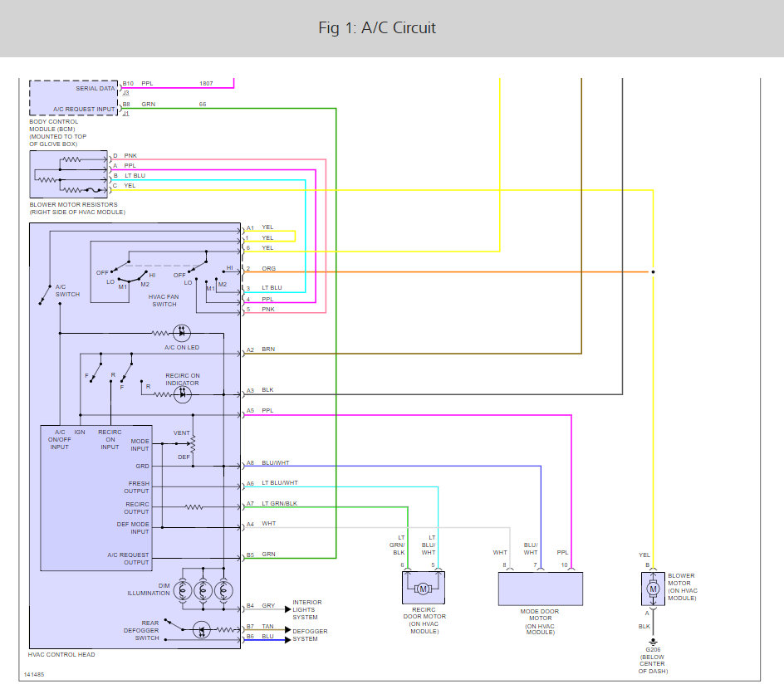Click the first dim illumination lamp

click(183, 592)
